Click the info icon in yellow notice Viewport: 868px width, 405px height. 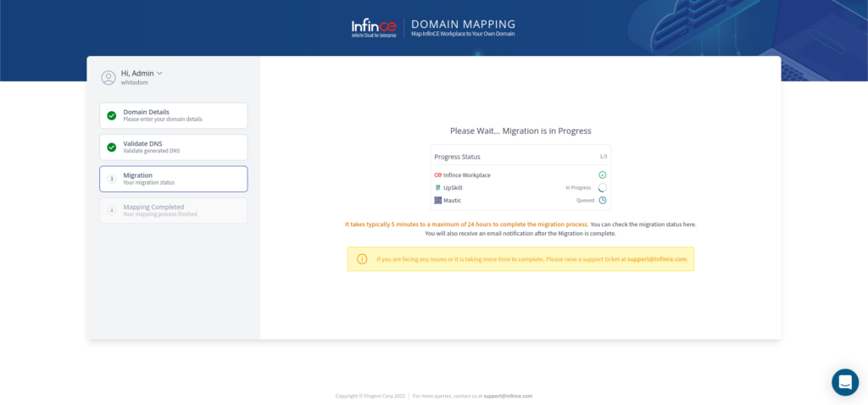coord(362,259)
